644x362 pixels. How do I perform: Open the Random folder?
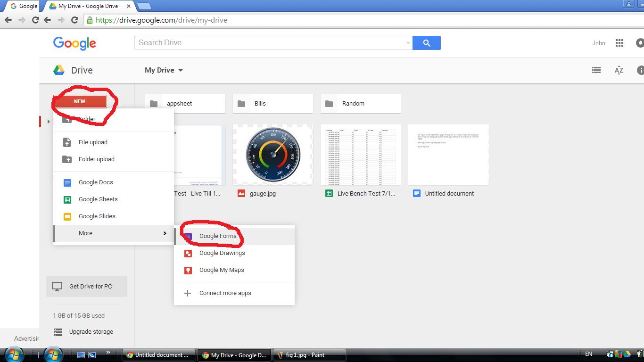coord(361,104)
